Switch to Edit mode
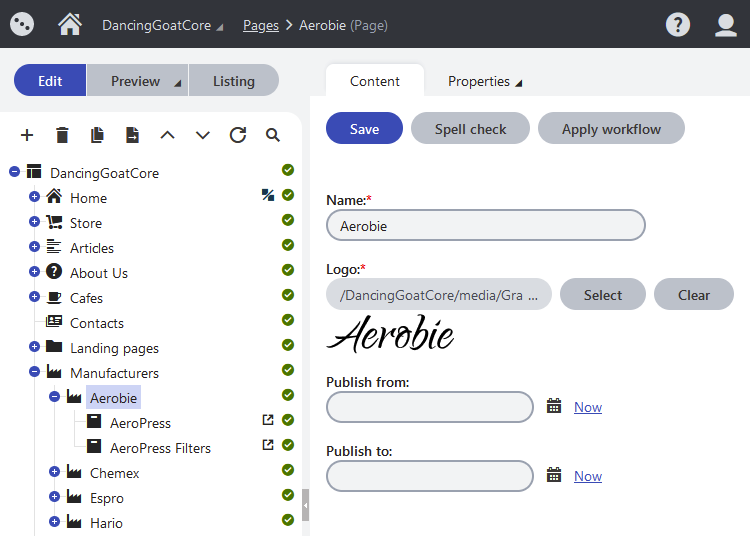Image resolution: width=750 pixels, height=536 pixels. point(50,80)
